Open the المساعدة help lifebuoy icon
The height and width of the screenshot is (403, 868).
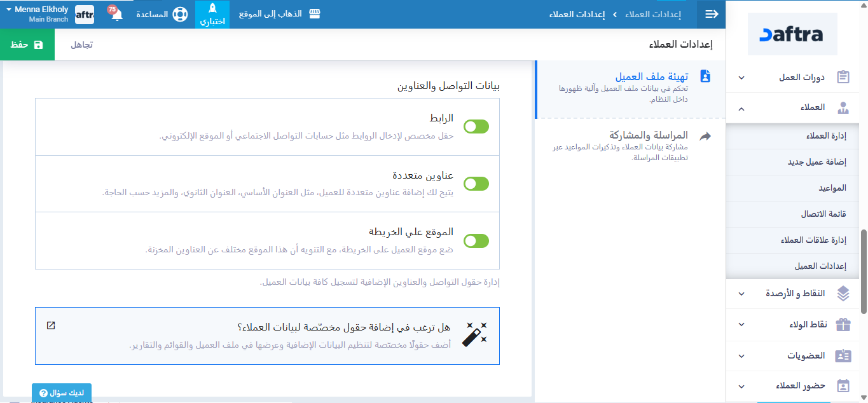pyautogui.click(x=180, y=14)
